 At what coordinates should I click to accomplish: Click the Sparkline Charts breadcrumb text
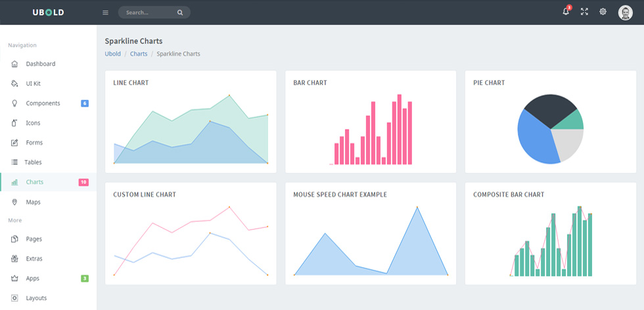[x=178, y=54]
